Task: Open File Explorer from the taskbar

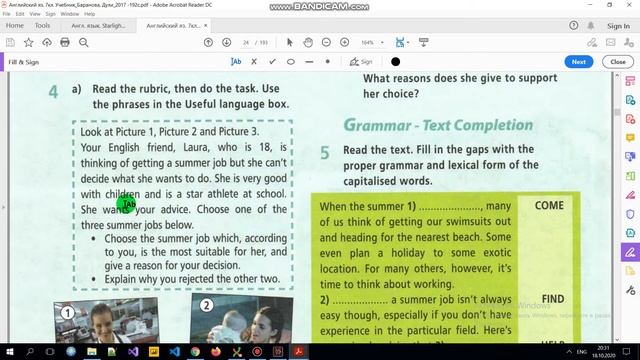Action: point(92,351)
